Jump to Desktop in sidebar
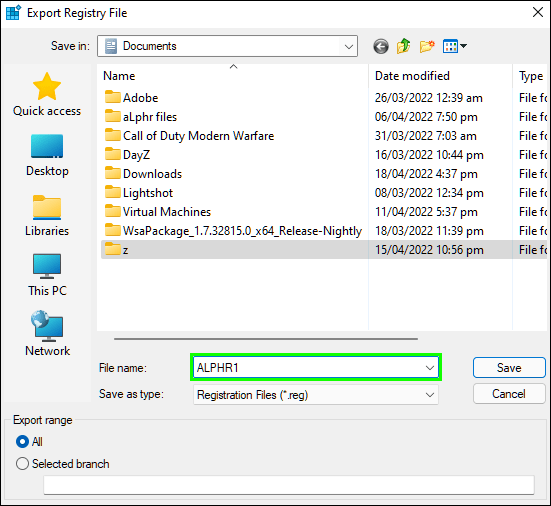The image size is (551, 506). point(47,155)
